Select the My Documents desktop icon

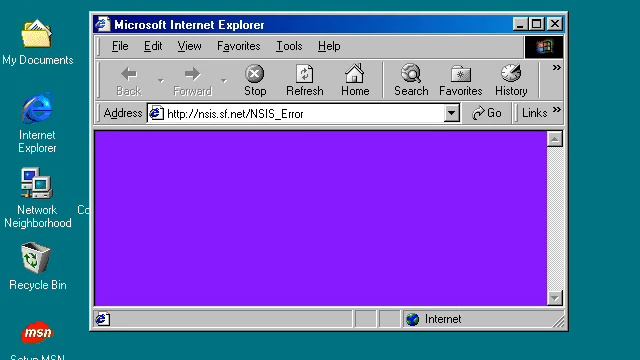pyautogui.click(x=37, y=42)
